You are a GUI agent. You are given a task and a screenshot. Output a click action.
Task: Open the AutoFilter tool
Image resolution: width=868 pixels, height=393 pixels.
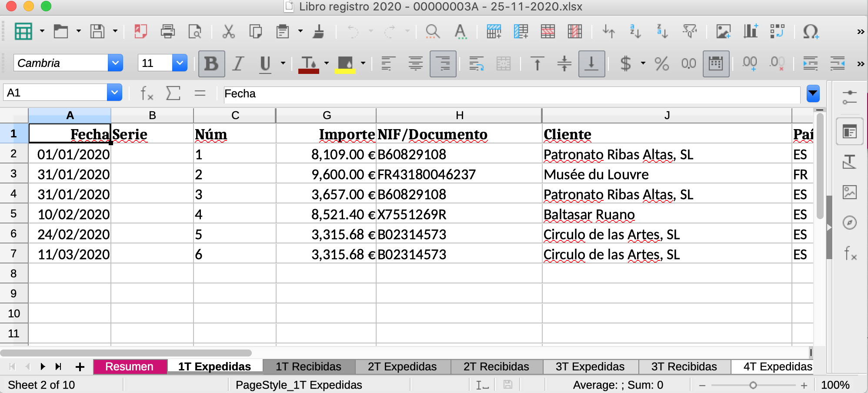coord(689,31)
